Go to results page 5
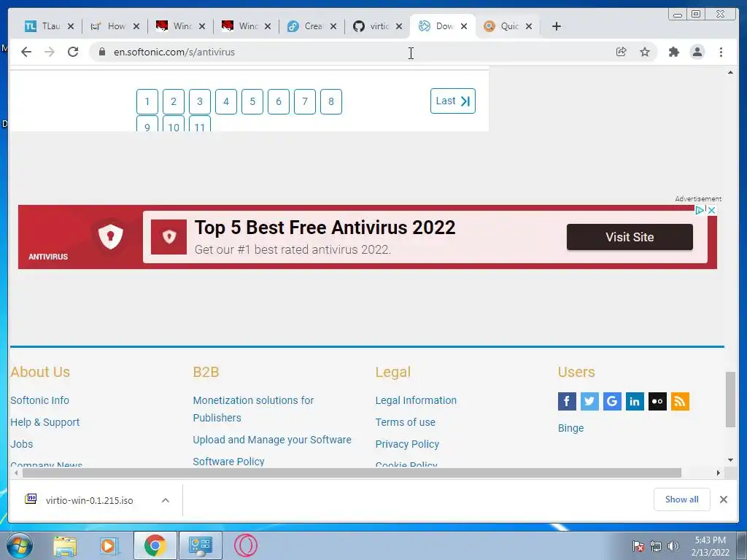This screenshot has width=747, height=560. [x=252, y=101]
